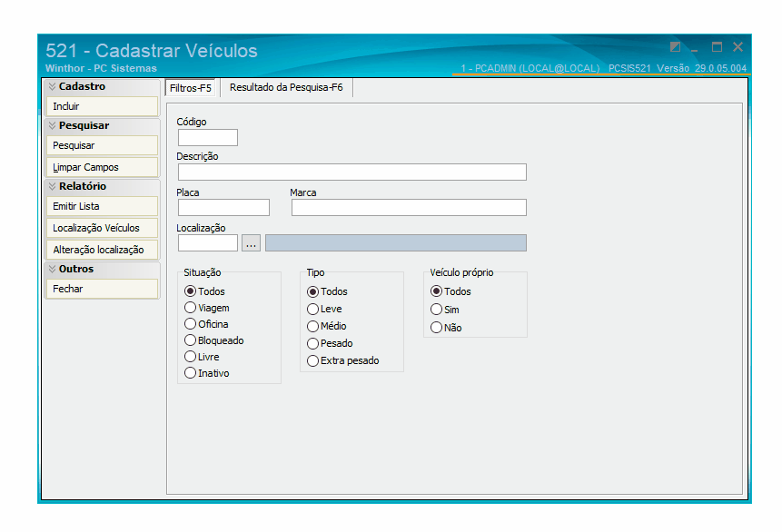The image size is (782, 532).
Task: Choose Leve vehicle type
Action: pyautogui.click(x=324, y=310)
